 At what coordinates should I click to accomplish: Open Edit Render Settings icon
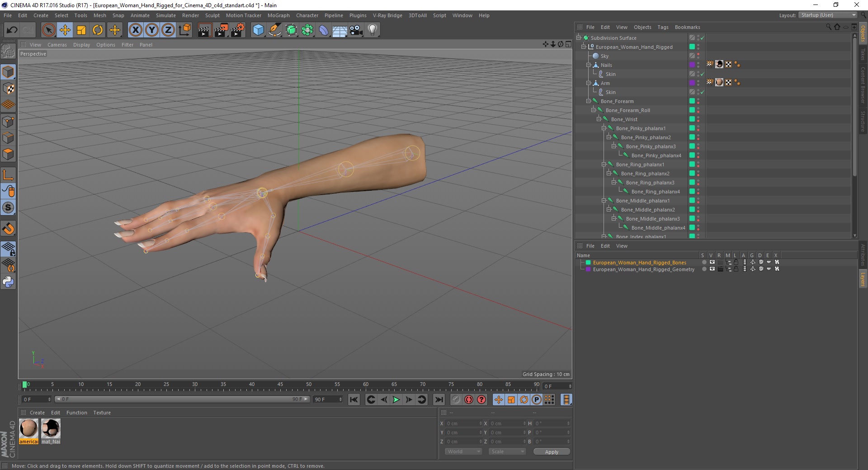pos(238,30)
